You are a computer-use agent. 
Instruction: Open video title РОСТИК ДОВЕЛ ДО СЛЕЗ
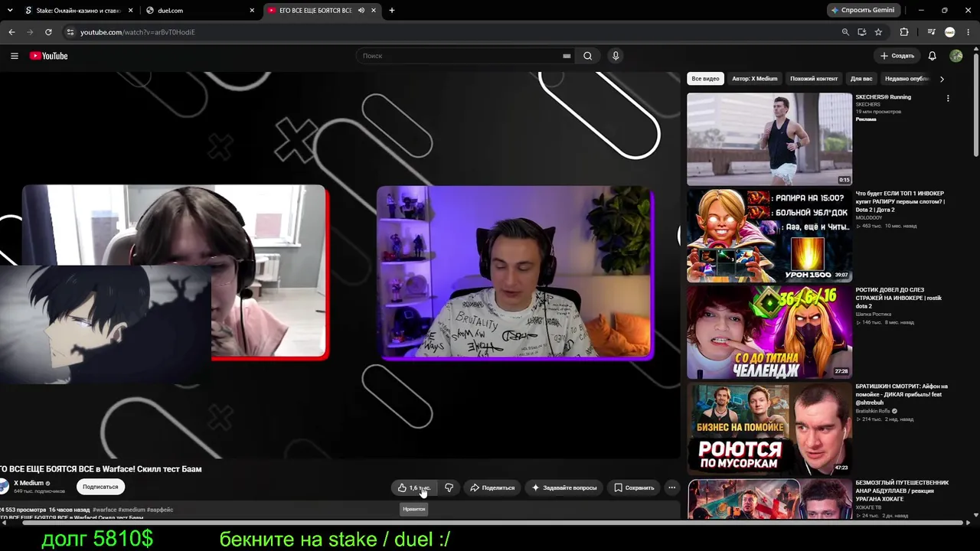(x=899, y=298)
